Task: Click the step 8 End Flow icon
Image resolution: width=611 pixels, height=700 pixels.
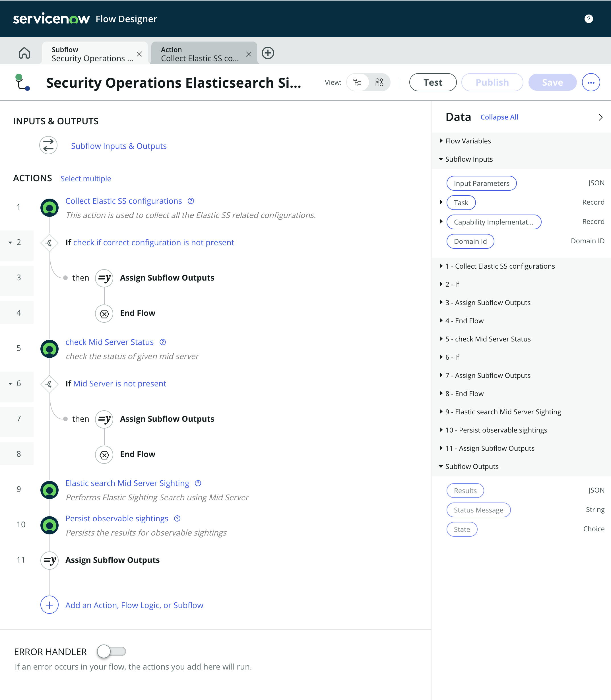Action: coord(104,454)
